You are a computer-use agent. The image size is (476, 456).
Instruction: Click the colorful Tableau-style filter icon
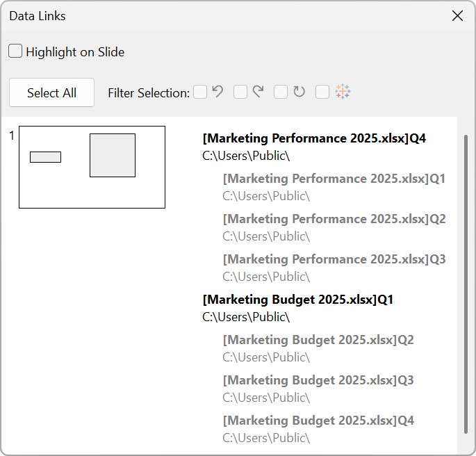point(343,92)
